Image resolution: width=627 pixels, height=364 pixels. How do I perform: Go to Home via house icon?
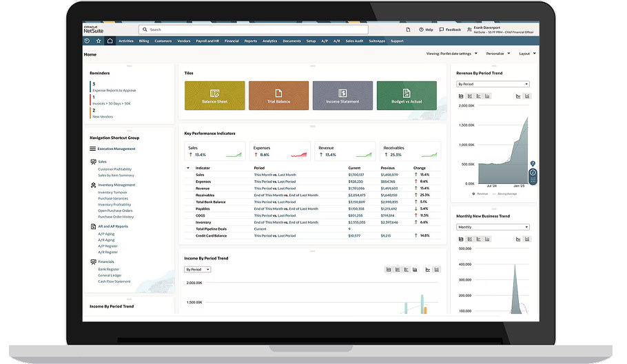[x=110, y=41]
